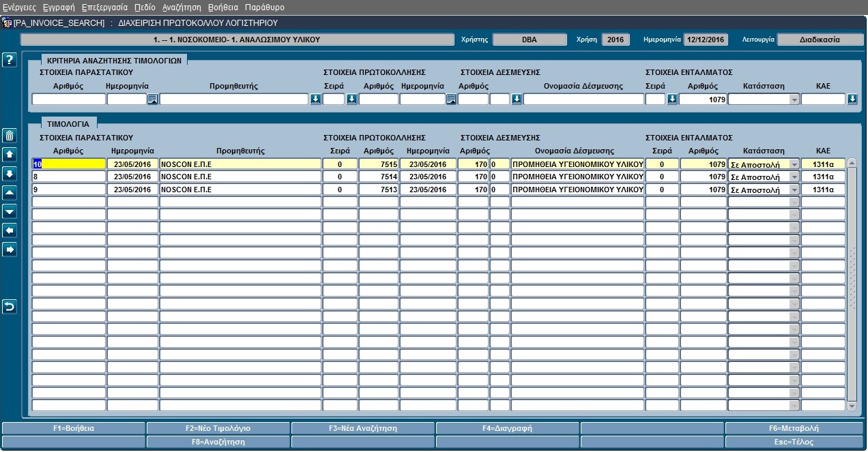
Task: Open the Επεξεργασία menu
Action: point(104,7)
